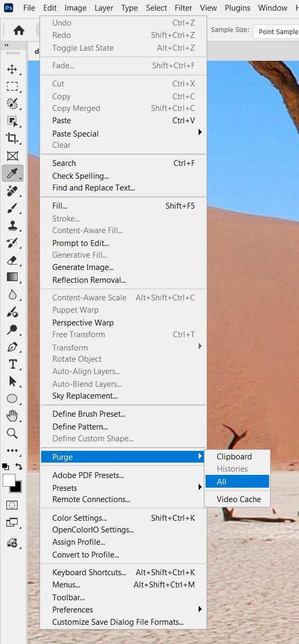The image size is (299, 644).
Task: Toggle Quick Mask mode icon
Action: pyautogui.click(x=12, y=505)
